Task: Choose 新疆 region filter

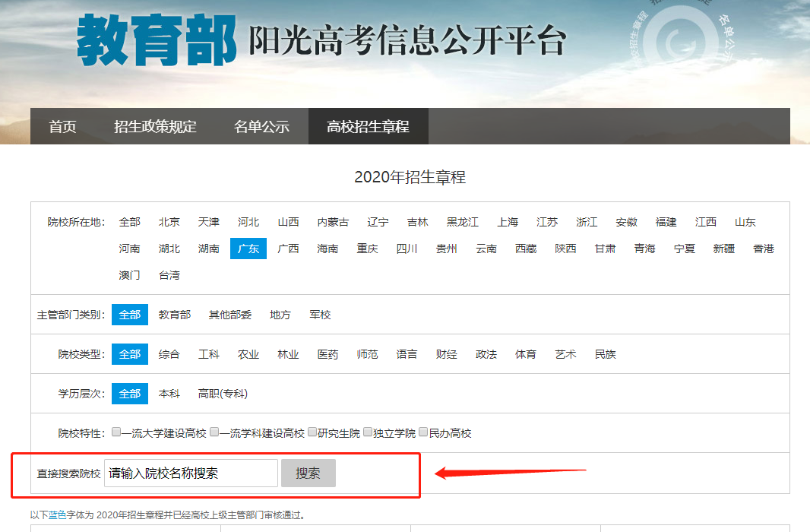Action: coord(723,249)
